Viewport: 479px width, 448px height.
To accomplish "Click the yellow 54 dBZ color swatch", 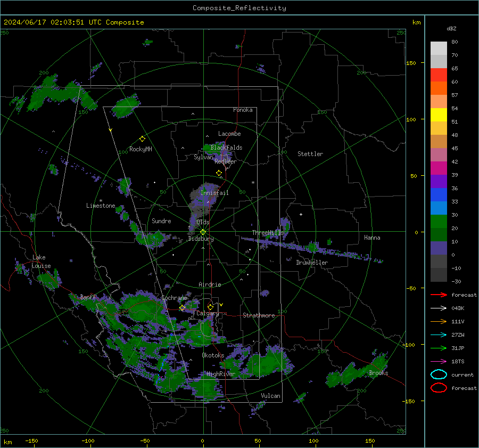I will [x=439, y=115].
